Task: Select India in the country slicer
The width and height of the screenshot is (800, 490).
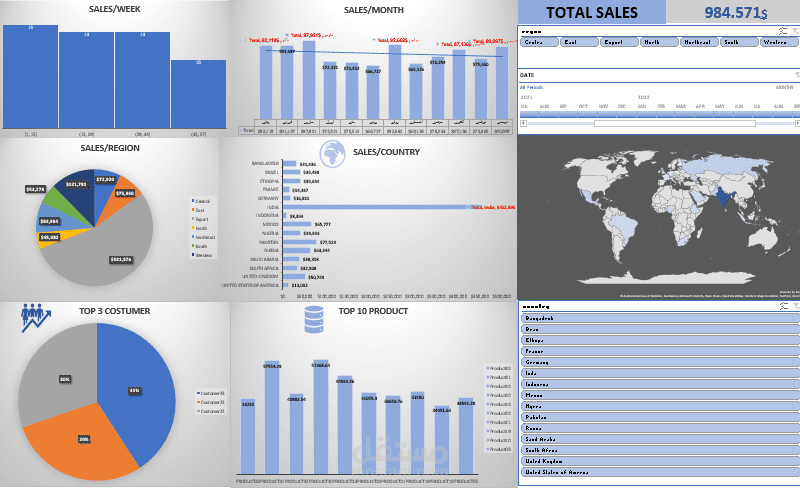Action: pyautogui.click(x=660, y=373)
